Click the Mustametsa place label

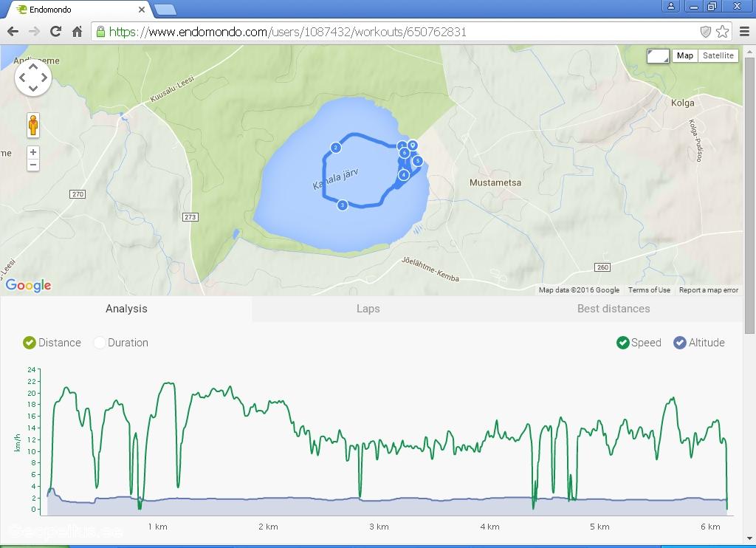(495, 183)
